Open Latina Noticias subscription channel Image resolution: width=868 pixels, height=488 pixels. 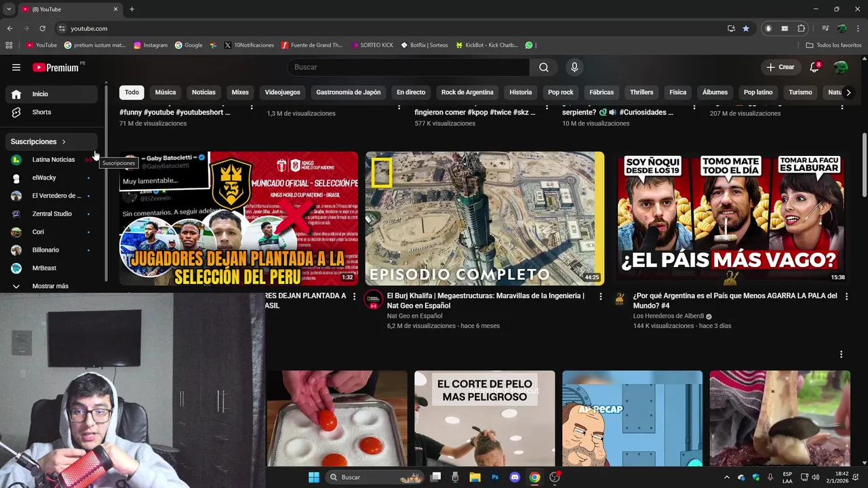(52, 159)
